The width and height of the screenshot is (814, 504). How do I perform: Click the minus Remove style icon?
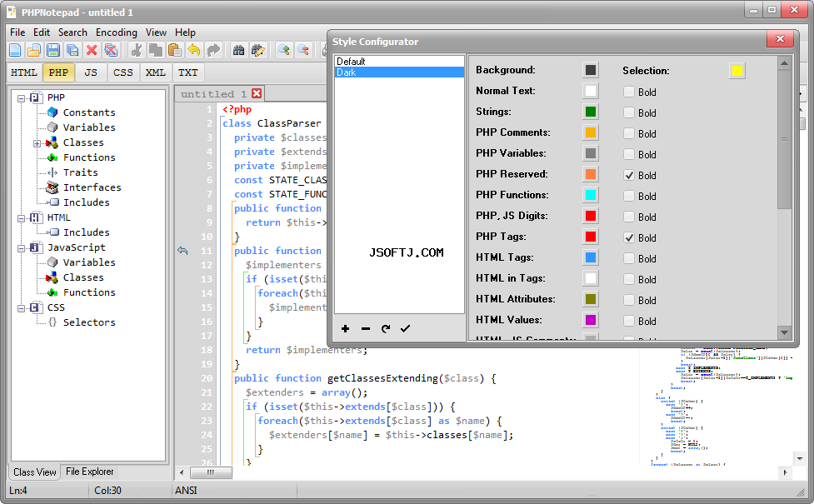pos(366,328)
